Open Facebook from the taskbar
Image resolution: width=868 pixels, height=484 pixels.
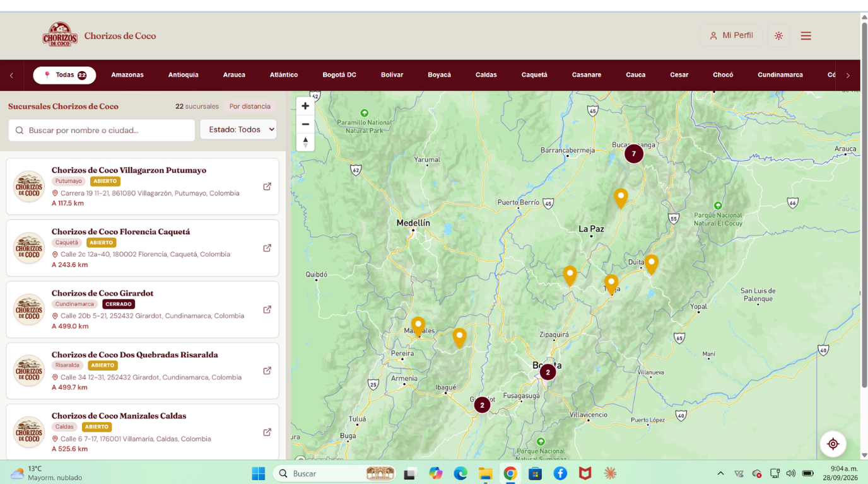(x=560, y=473)
